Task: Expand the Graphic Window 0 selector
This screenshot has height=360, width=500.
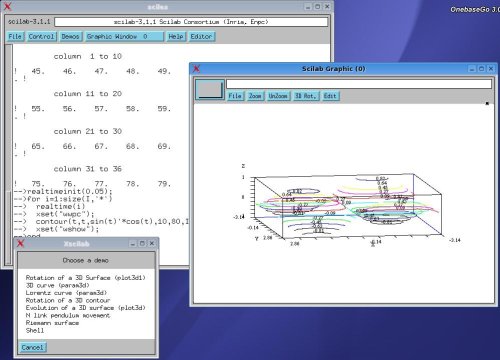Action: click(x=124, y=36)
